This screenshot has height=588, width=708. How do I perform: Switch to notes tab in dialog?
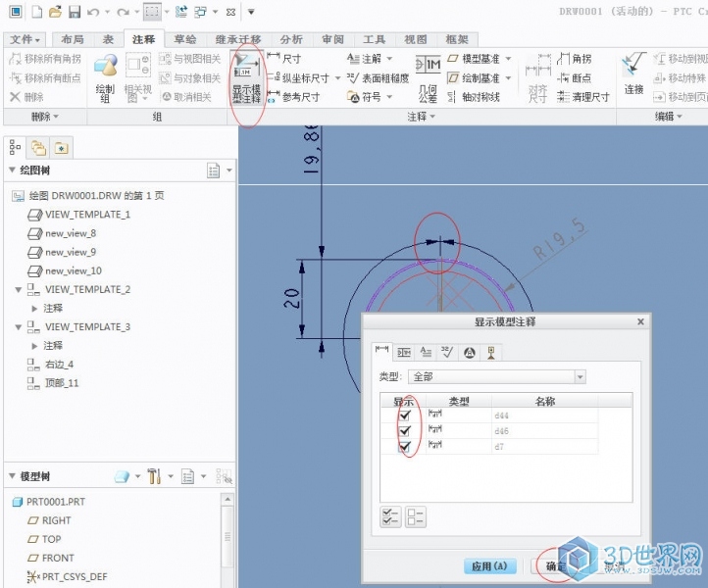(426, 352)
